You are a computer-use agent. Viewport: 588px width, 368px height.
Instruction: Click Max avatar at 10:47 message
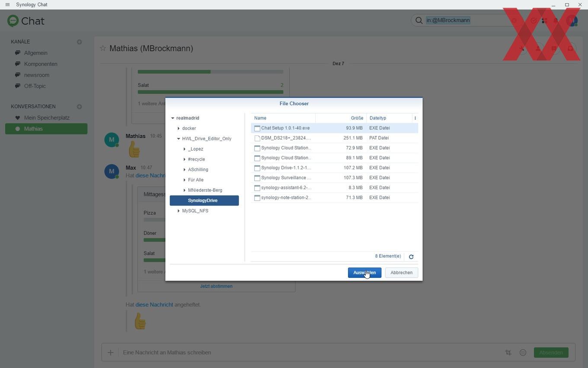coord(112,171)
